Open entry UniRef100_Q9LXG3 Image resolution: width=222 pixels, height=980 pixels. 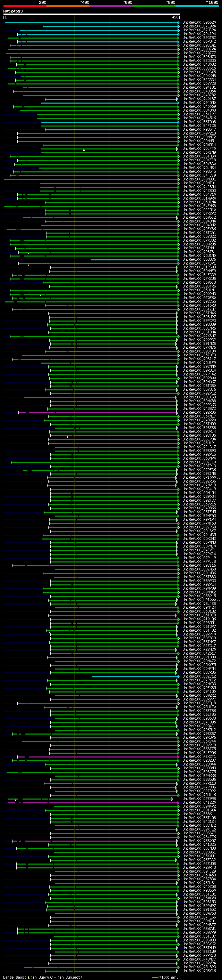[x=199, y=397]
